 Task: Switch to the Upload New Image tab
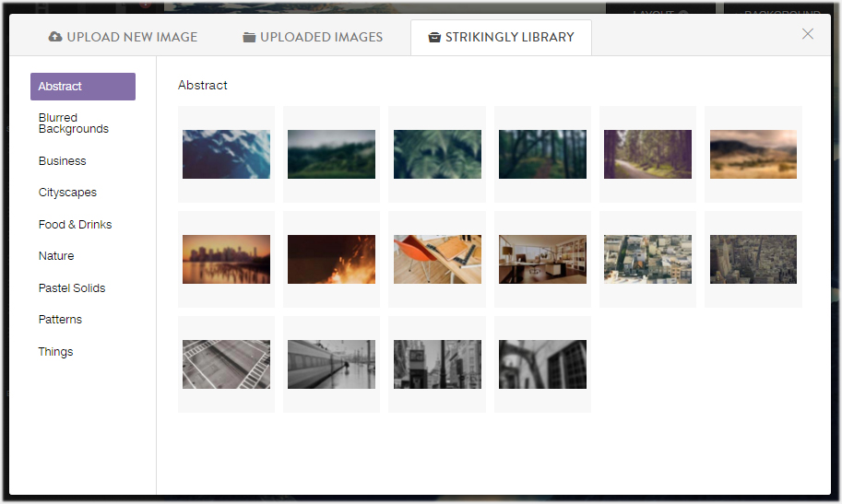[123, 38]
